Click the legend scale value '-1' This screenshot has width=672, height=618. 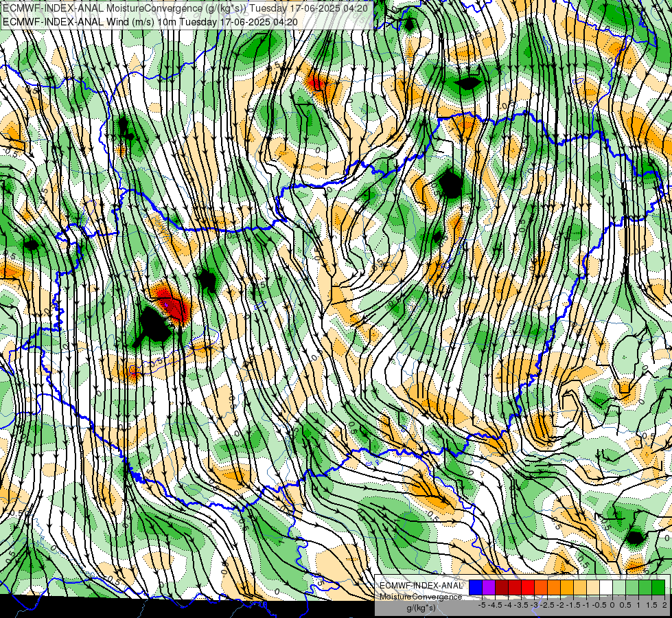click(x=586, y=605)
